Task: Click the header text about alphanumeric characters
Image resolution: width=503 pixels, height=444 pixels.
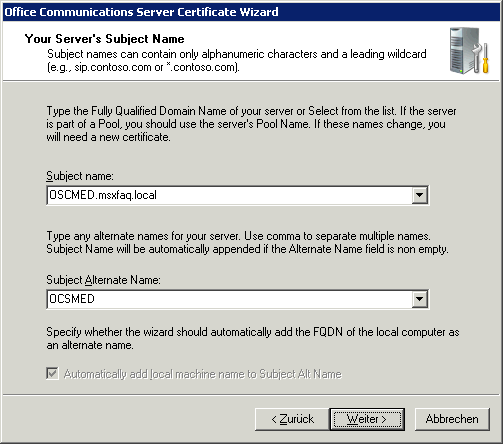Action: [237, 61]
